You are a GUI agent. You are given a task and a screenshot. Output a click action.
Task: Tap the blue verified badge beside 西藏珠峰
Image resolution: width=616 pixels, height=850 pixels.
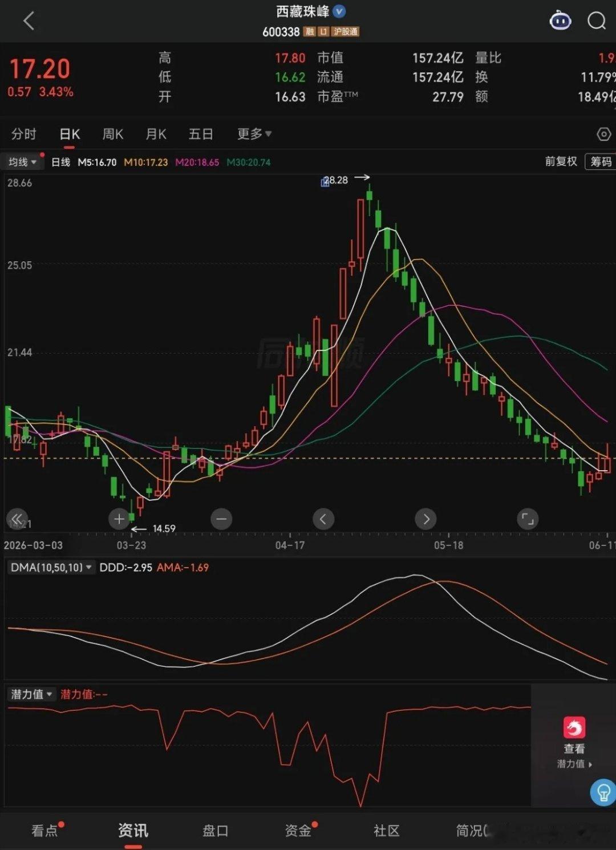click(339, 11)
